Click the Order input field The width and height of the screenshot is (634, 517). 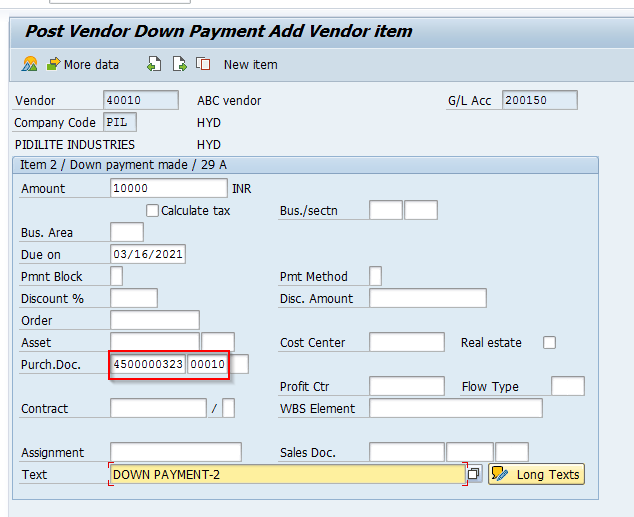tap(155, 320)
